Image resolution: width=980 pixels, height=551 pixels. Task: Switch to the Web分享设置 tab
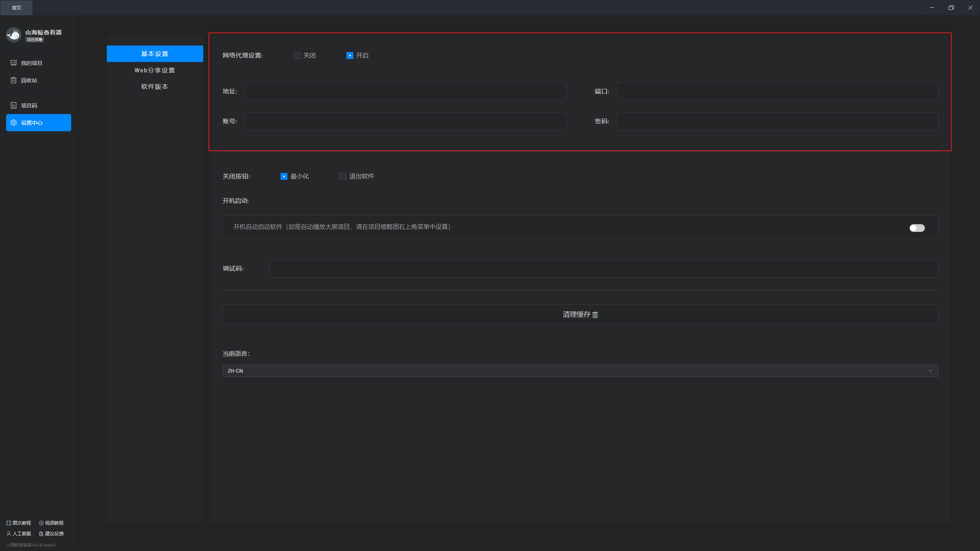(155, 70)
